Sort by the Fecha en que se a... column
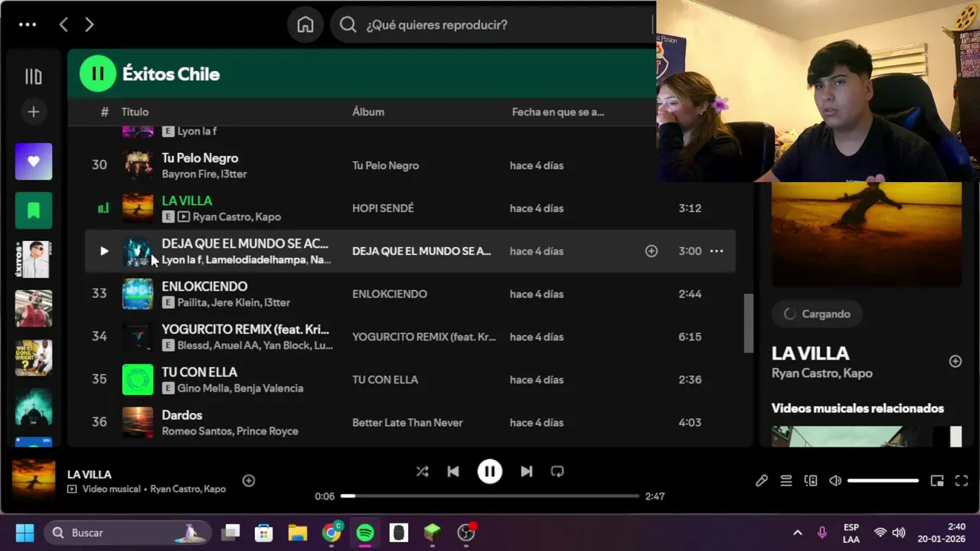The width and height of the screenshot is (980, 551). coord(558,112)
